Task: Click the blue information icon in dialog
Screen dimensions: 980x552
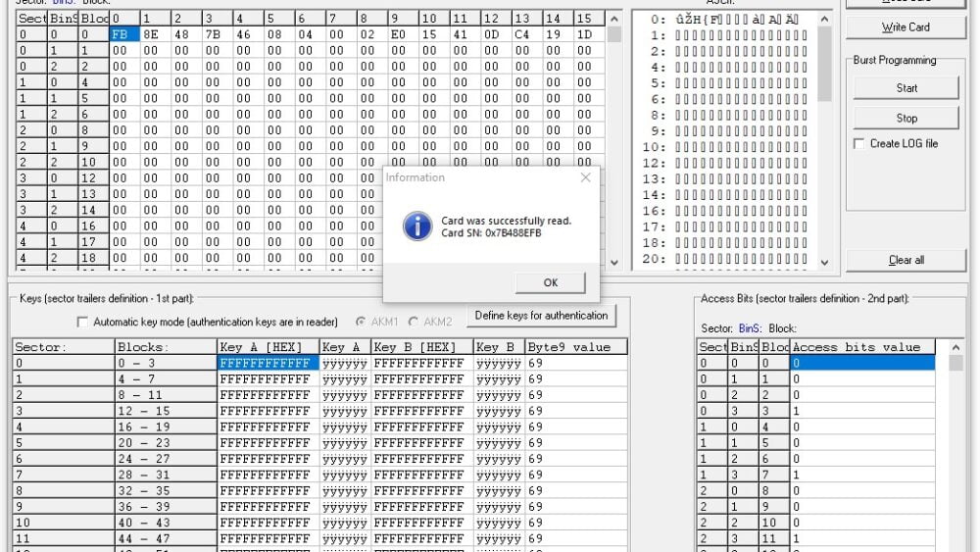Action: pos(416,226)
